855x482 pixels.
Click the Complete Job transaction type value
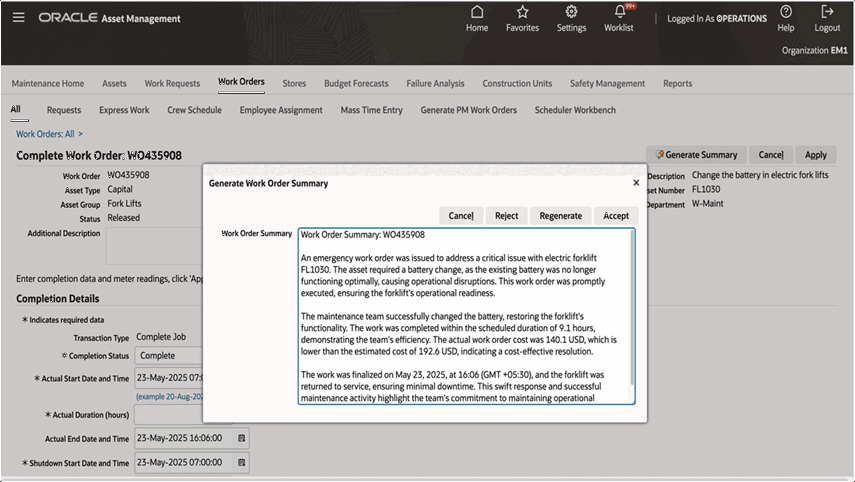pos(161,337)
